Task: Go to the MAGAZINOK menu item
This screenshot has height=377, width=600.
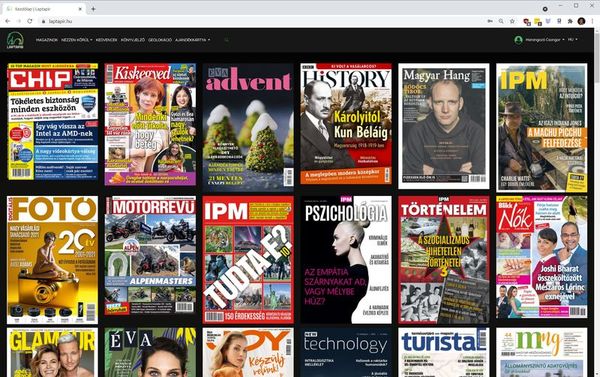Action: [47, 40]
